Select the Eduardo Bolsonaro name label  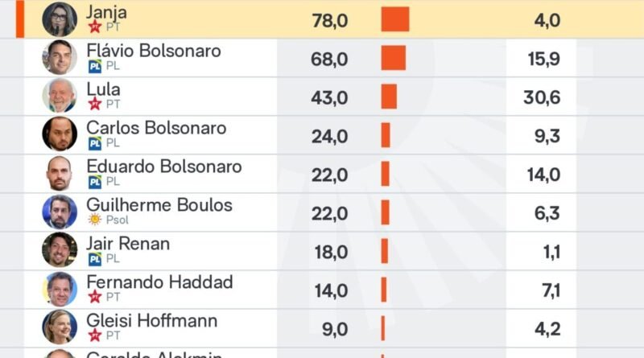pos(164,167)
